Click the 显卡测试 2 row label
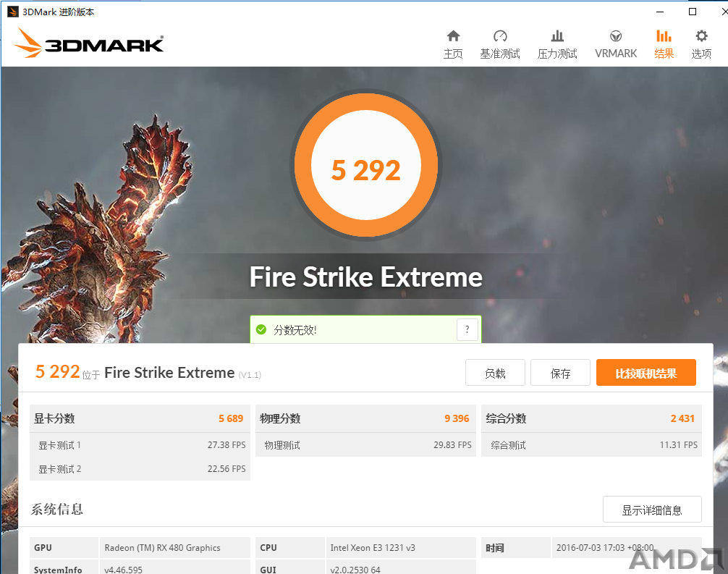Screen dimensions: 728x574 (59, 468)
